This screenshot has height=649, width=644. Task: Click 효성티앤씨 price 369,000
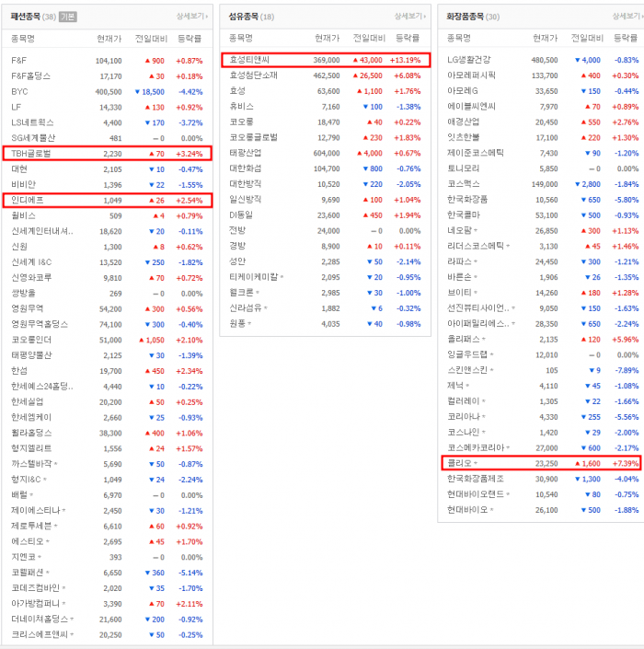(327, 60)
